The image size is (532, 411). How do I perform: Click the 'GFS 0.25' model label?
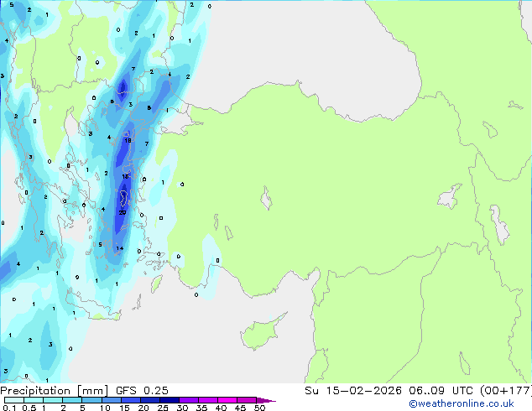pos(142,391)
